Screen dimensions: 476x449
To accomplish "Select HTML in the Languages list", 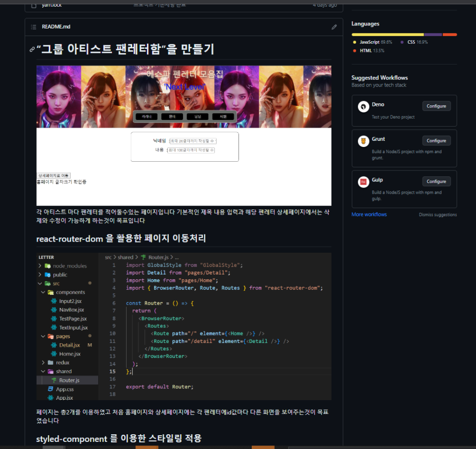I will point(369,51).
